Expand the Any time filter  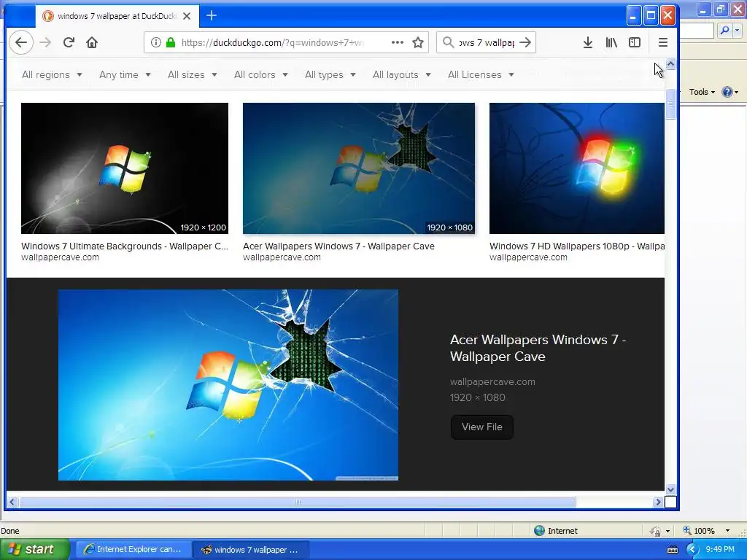(125, 75)
